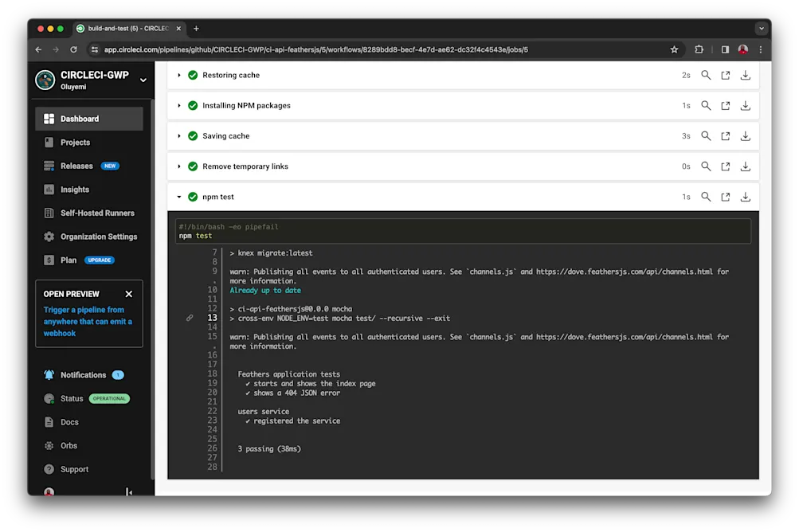Go to Dashboard in sidebar
This screenshot has height=532, width=799.
pyautogui.click(x=89, y=119)
